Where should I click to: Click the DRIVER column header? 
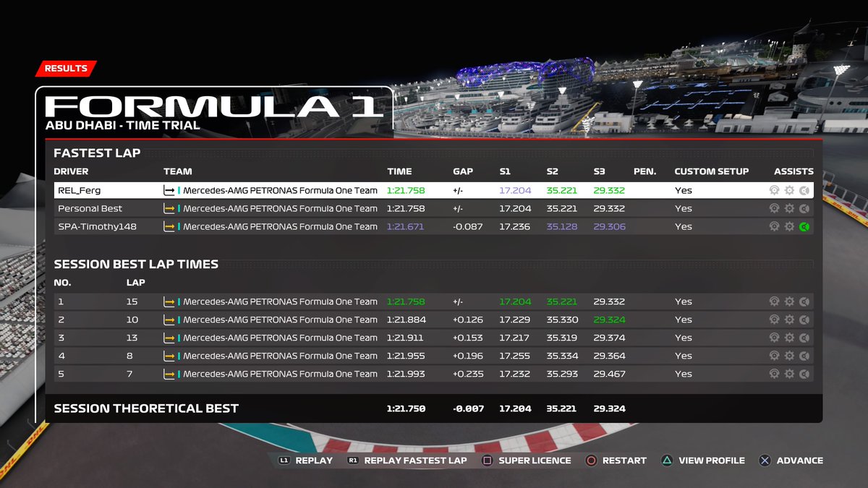tap(71, 171)
